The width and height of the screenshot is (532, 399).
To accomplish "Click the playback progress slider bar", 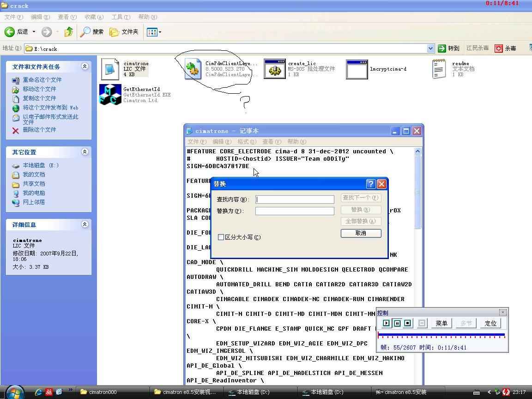I will (441, 335).
